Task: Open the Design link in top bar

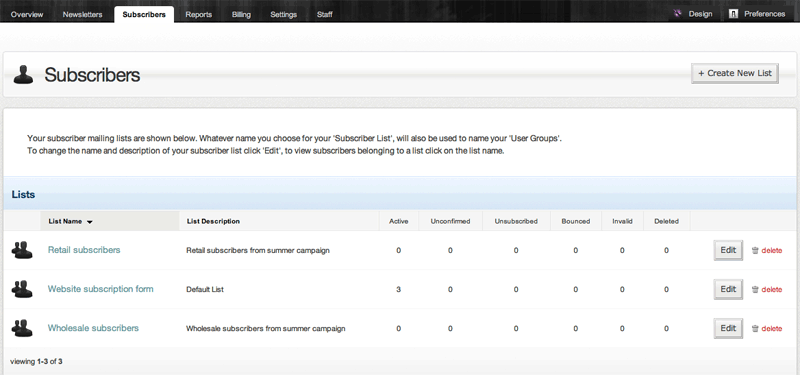Action: [x=700, y=14]
